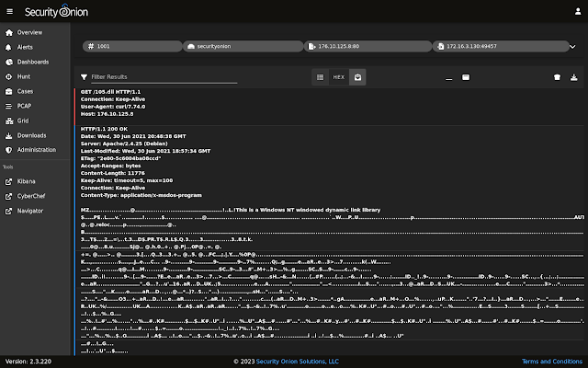
Task: Click the job ID 1001 chip
Action: click(132, 46)
